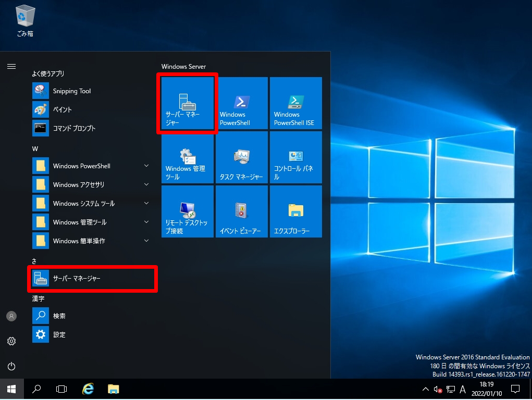
Task: Open ペイント from the app list
Action: (92, 109)
